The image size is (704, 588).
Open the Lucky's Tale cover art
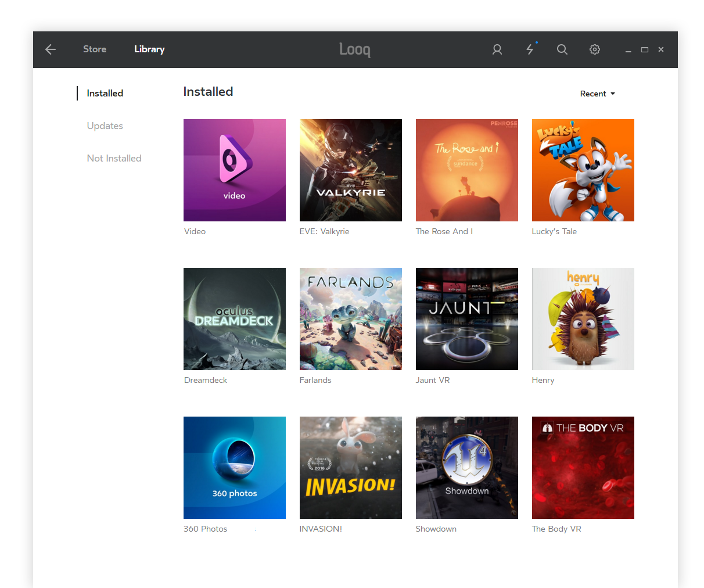583,170
